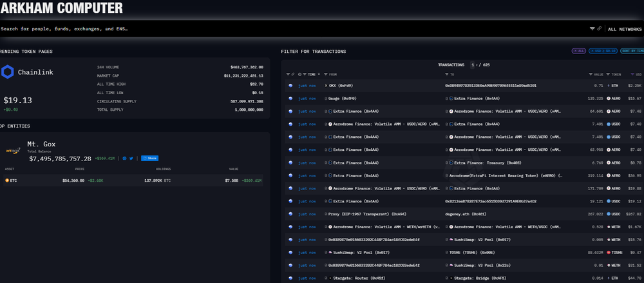Click link icon next to search filter
Viewport: 644px width, 283px height.
[x=599, y=29]
